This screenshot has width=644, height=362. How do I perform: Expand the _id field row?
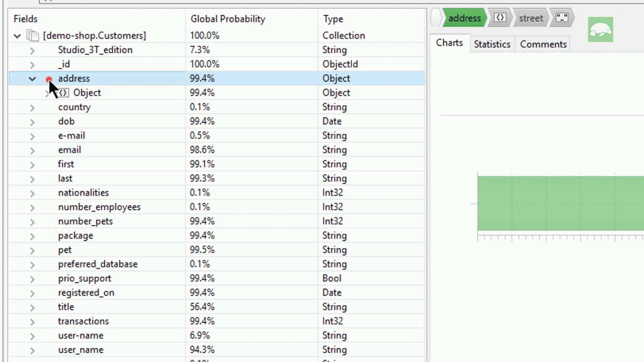pyautogui.click(x=32, y=65)
